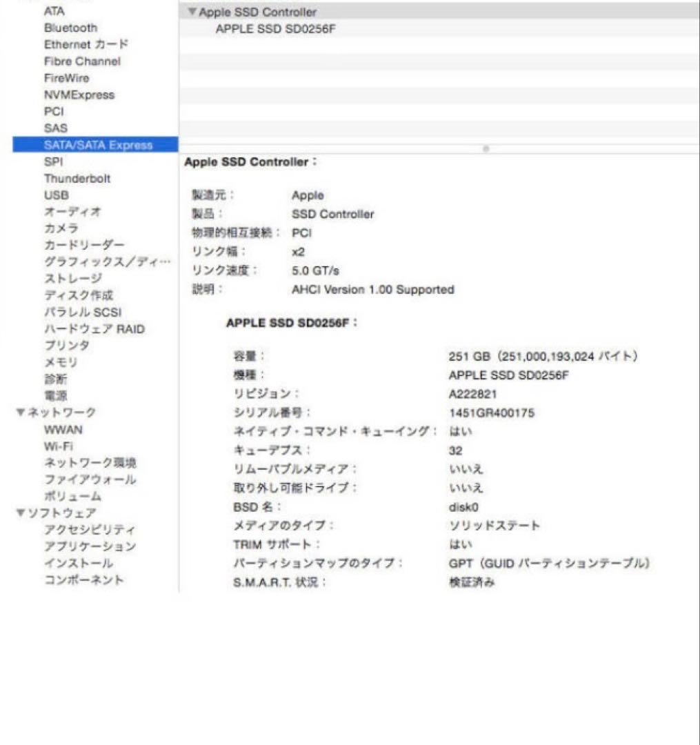Click the Apple SSD Controller heading
The image size is (700, 745).
pos(250,162)
